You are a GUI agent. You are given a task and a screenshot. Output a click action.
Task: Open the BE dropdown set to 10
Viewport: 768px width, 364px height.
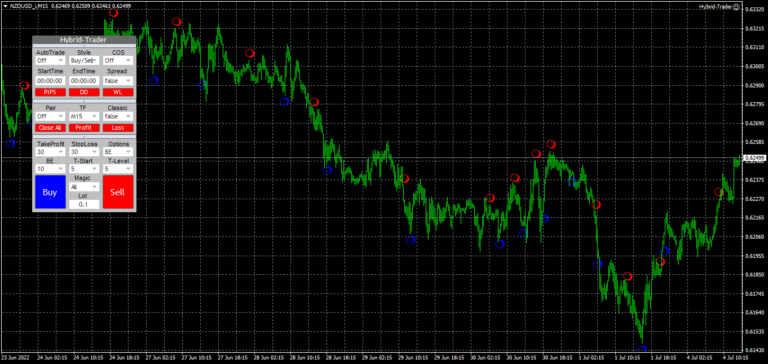coord(50,169)
